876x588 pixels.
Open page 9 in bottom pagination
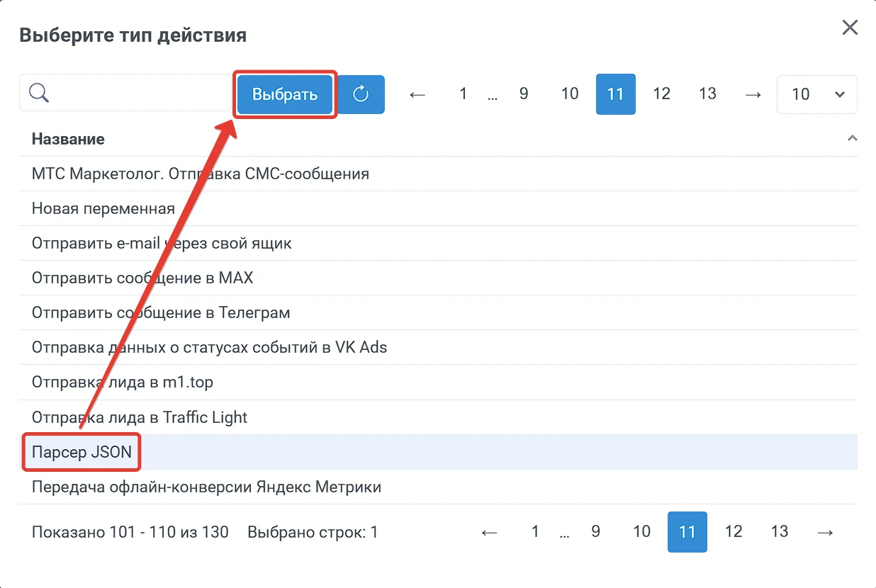click(x=595, y=531)
